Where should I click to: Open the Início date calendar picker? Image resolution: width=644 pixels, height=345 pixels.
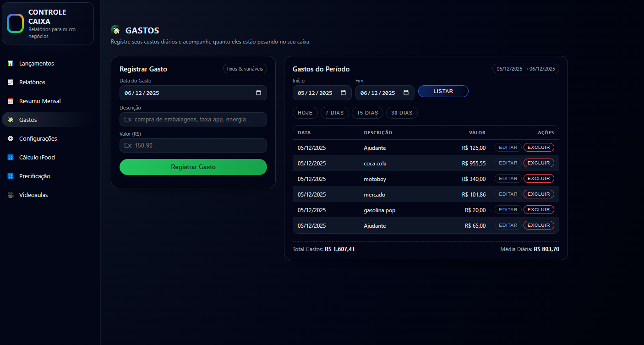[x=343, y=93]
